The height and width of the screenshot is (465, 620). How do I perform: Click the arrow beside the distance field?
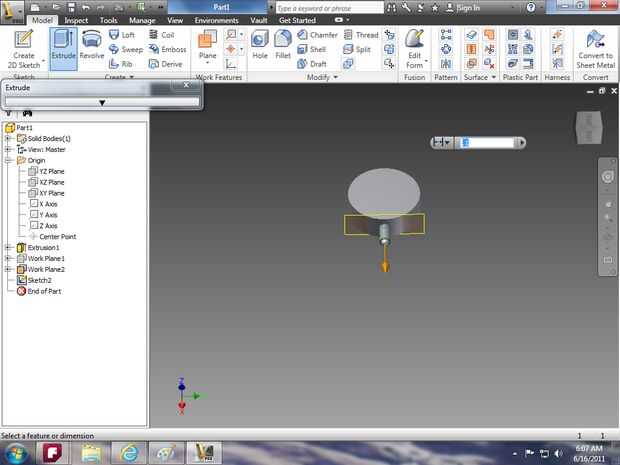click(521, 142)
